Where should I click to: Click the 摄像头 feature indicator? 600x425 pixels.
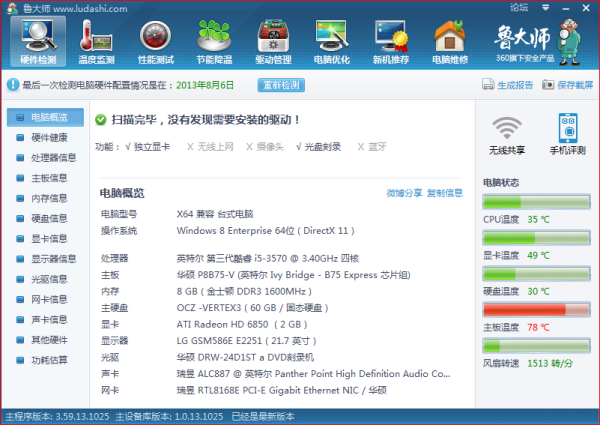click(265, 147)
